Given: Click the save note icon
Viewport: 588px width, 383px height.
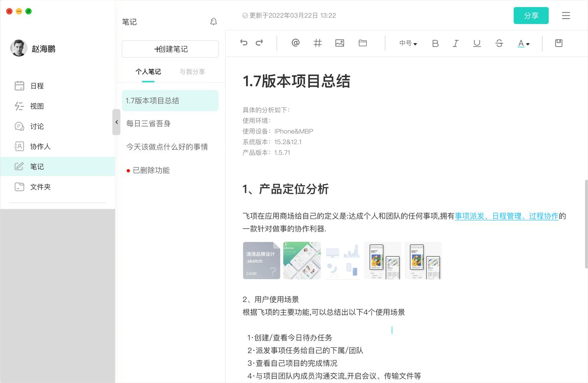Looking at the screenshot, I should [559, 43].
